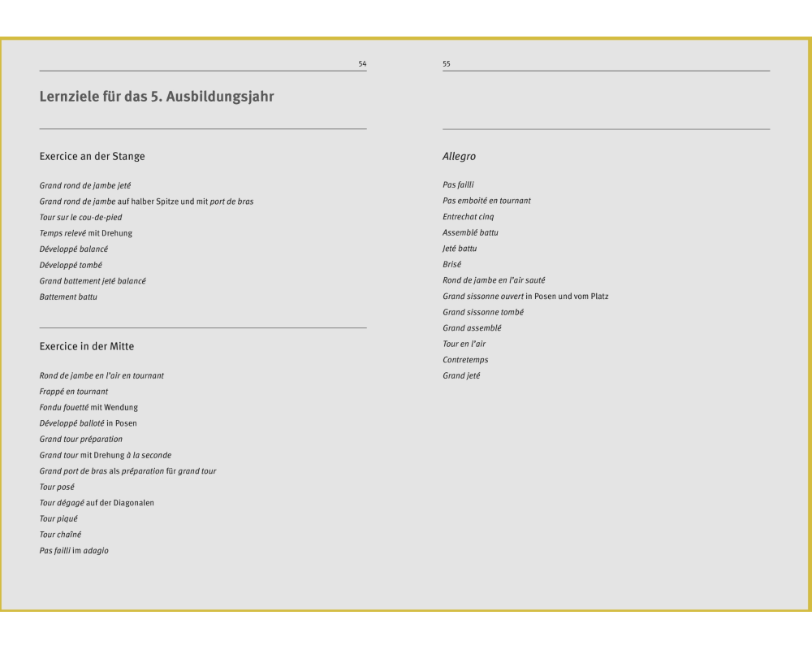Click the 'Contretemps' entry
Image resolution: width=812 pixels, height=650 pixels.
pos(465,360)
